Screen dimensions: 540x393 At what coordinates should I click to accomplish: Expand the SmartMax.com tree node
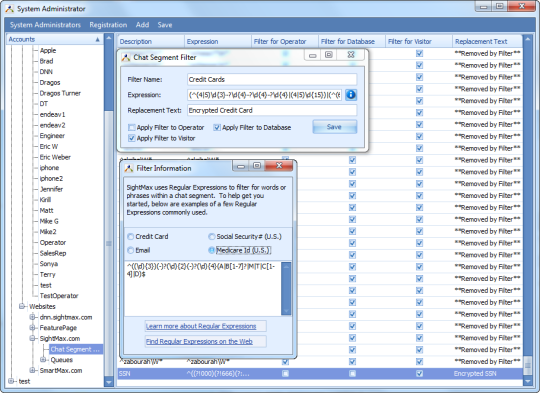point(32,370)
